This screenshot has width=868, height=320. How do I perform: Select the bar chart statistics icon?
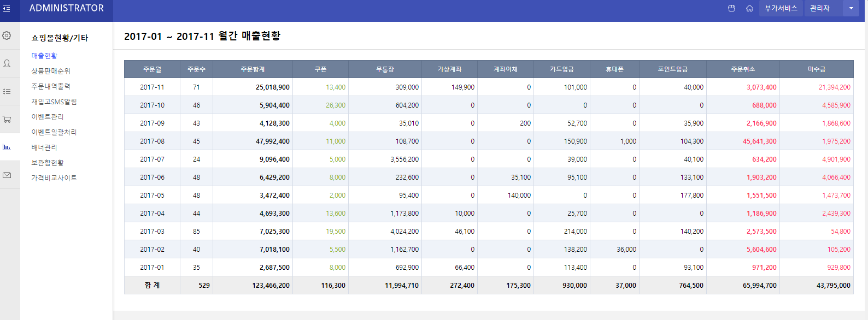[7, 147]
